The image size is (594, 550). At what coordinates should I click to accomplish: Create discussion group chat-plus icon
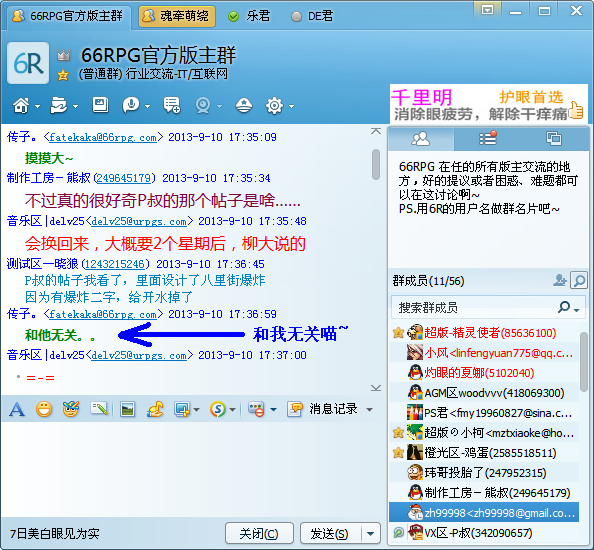172,105
